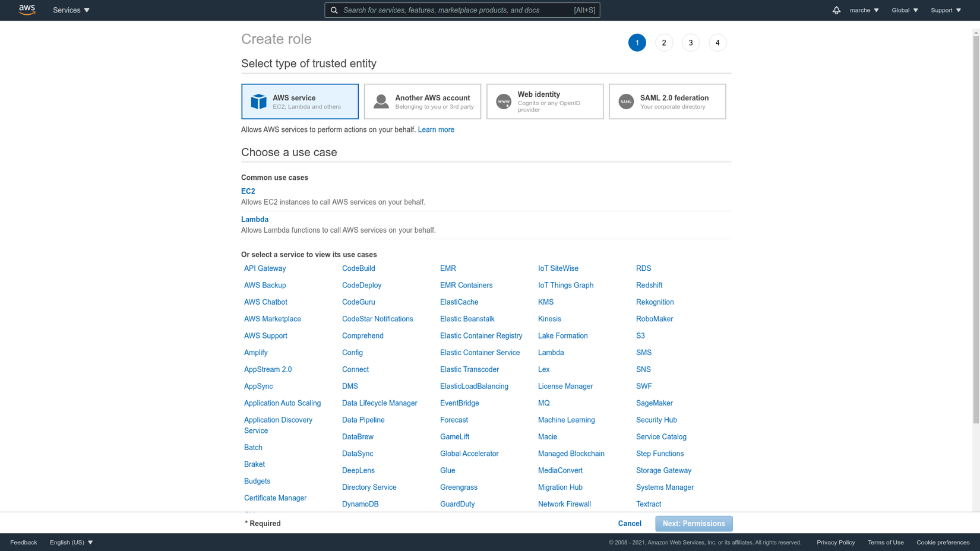
Task: Open the Global region dropdown
Action: [905, 10]
